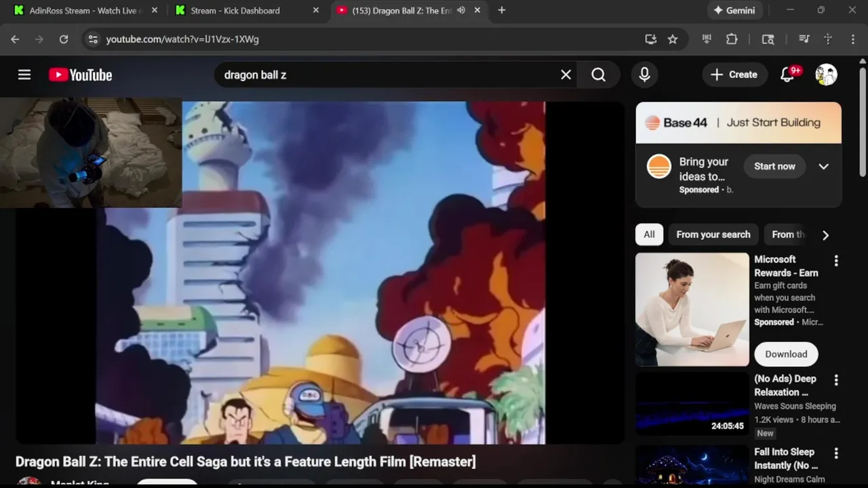
Task: Open the downloader extension icon beside Extensions
Action: pyautogui.click(x=707, y=39)
